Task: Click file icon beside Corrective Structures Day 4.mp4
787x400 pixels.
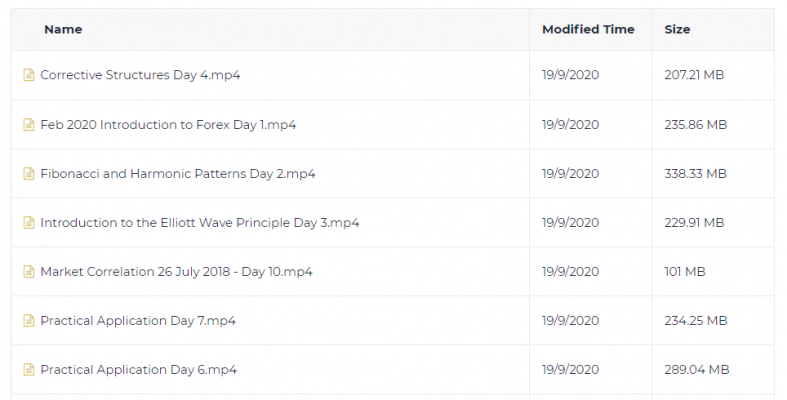Action: [29, 75]
